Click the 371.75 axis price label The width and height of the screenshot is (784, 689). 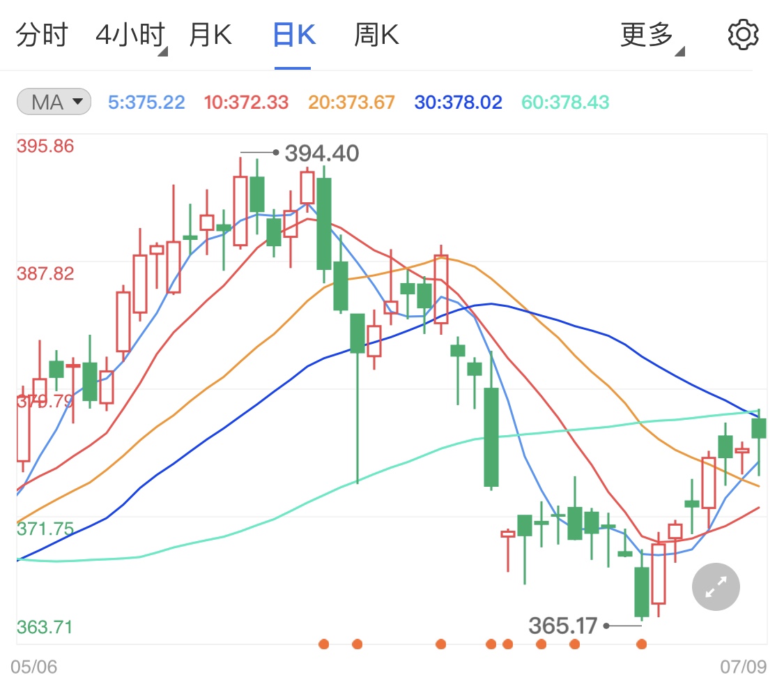[45, 529]
